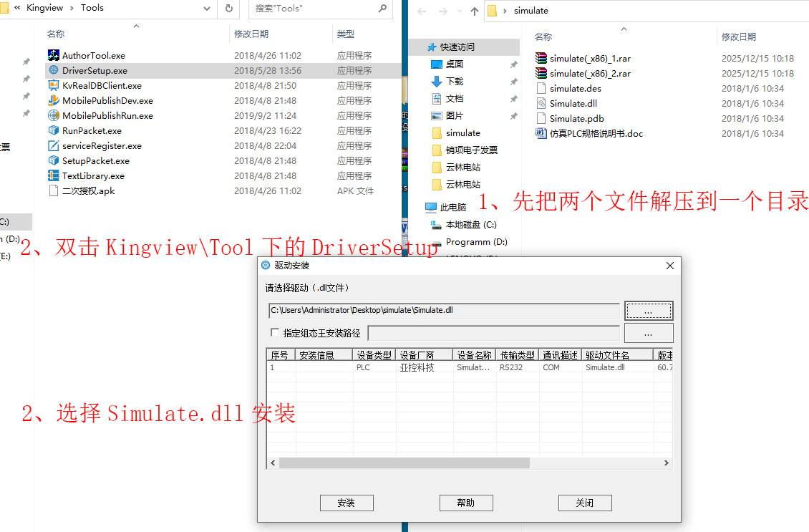Select the TextLibrary.exe icon

tap(54, 175)
